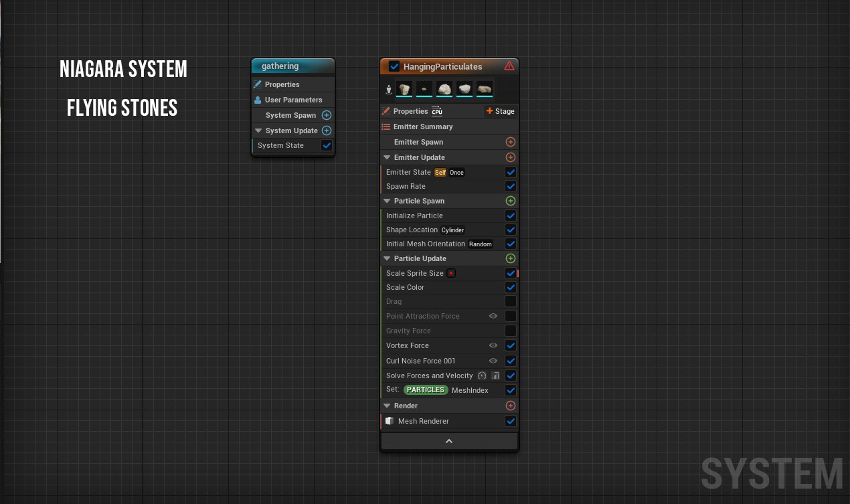
Task: Disable the Initial Mesh Orientation checkbox
Action: 511,244
